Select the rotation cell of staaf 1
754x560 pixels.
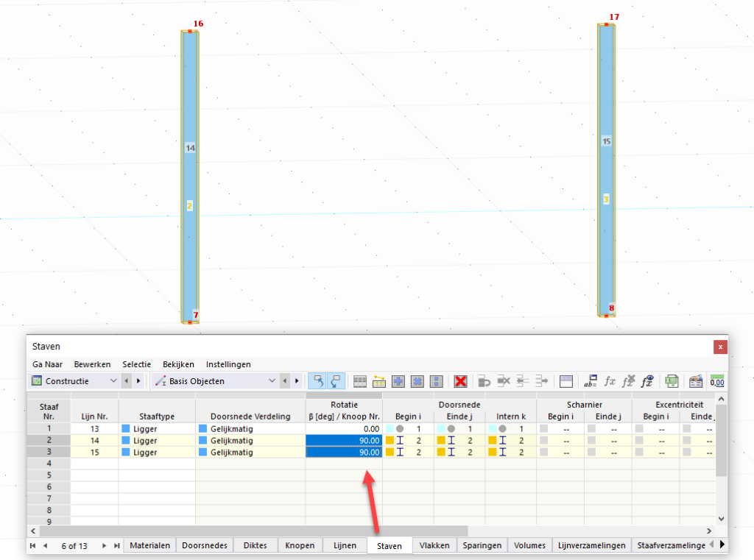(x=344, y=428)
